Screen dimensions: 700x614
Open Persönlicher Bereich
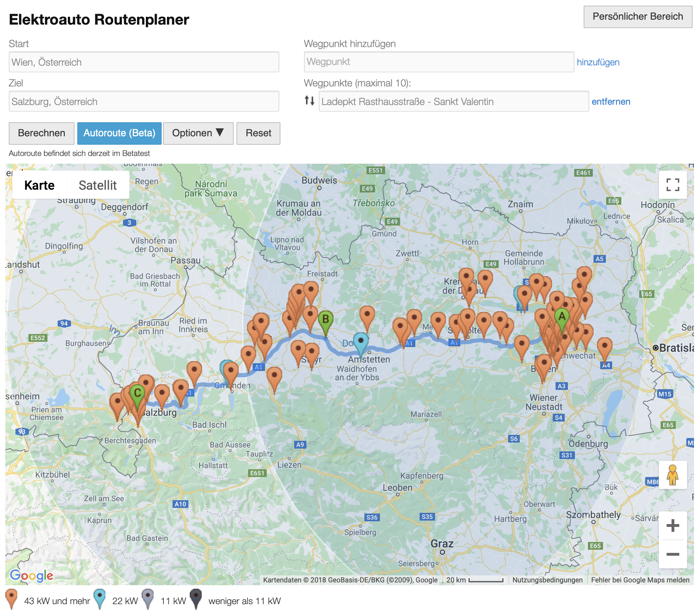click(x=638, y=17)
